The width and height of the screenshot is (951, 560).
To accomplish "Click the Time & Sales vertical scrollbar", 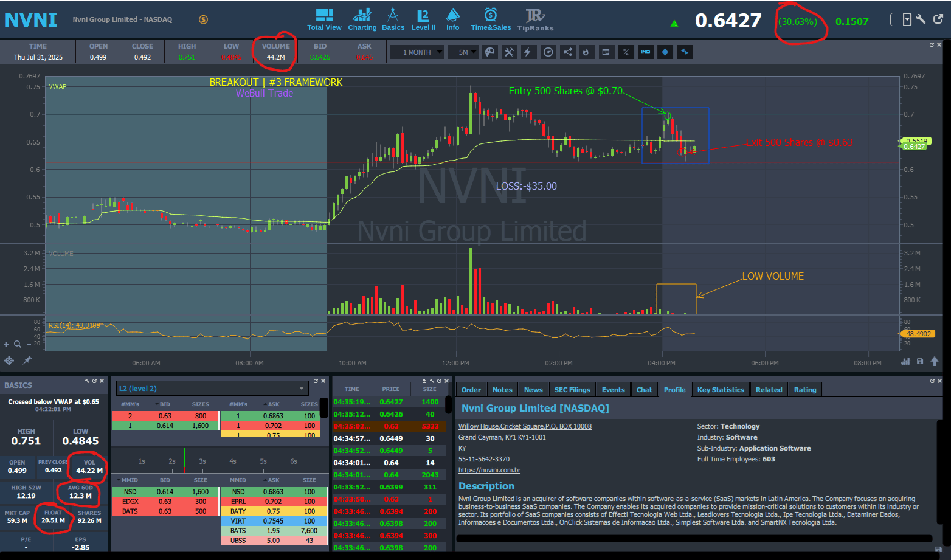I will click(x=449, y=405).
